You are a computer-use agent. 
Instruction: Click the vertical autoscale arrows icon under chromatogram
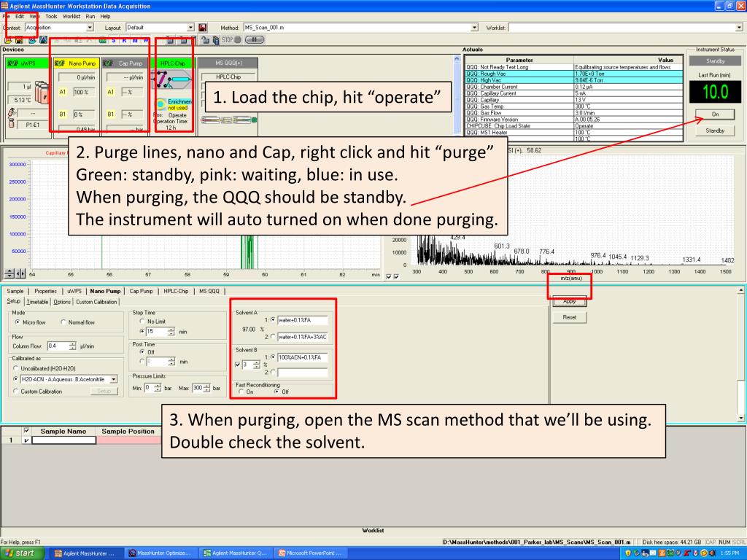click(9, 273)
